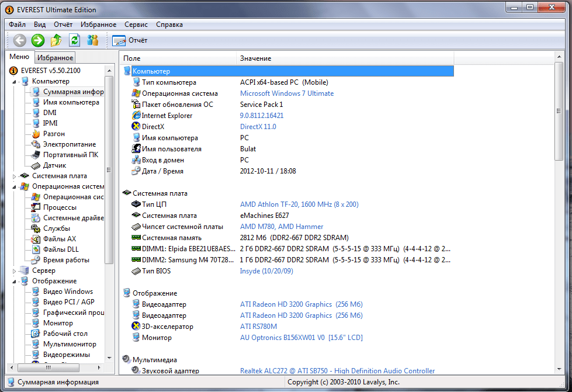Expand the Сервер tree node

click(15, 270)
